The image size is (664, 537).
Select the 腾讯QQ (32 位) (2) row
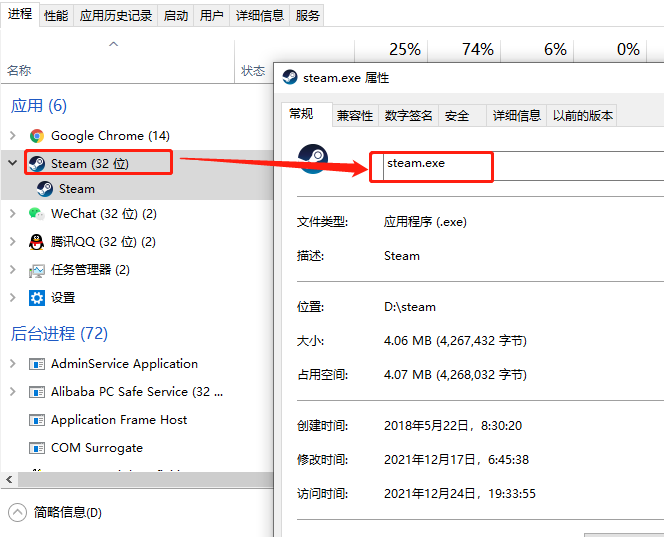click(137, 242)
